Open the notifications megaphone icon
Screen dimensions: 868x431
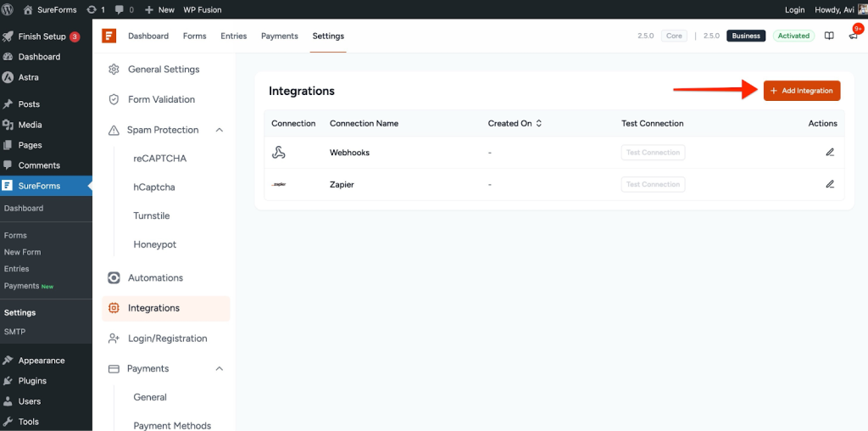[853, 36]
